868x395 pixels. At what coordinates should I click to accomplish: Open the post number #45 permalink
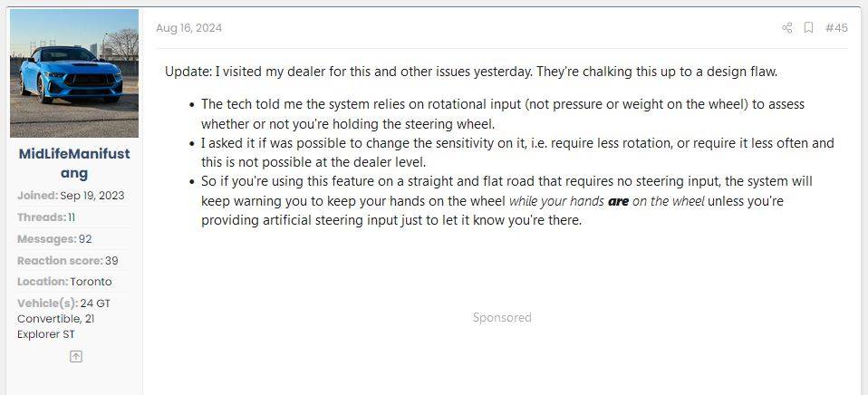coord(836,28)
